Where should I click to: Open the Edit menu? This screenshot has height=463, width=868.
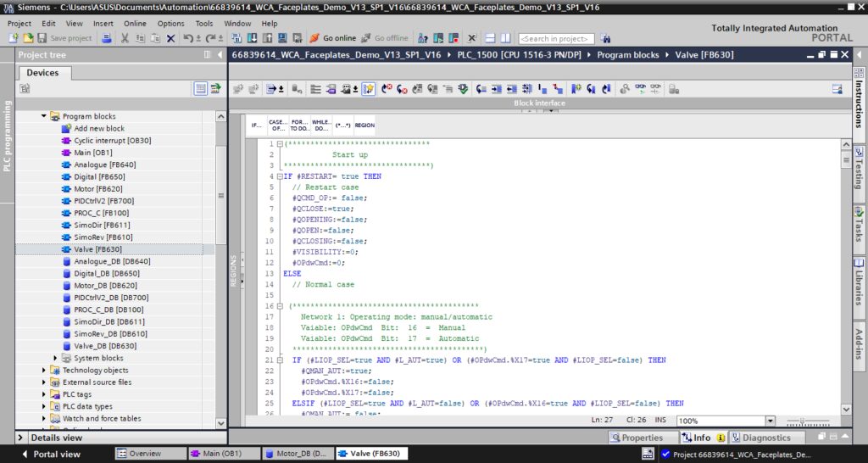tap(48, 23)
